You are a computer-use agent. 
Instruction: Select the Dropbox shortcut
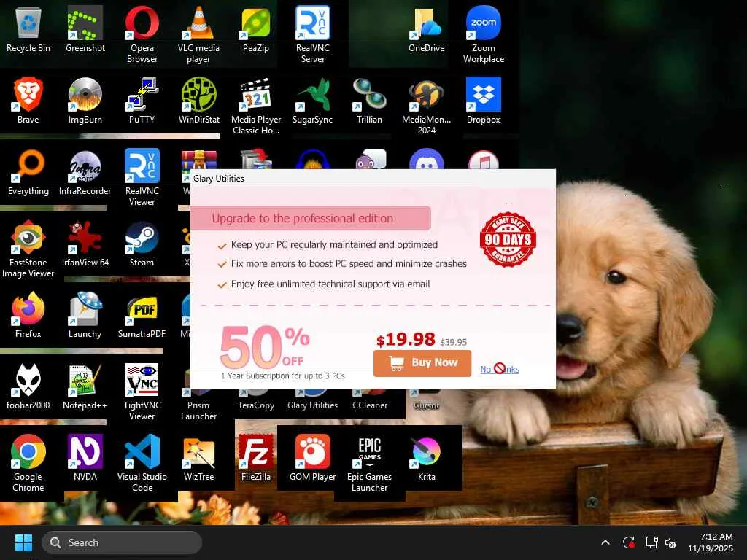click(484, 100)
